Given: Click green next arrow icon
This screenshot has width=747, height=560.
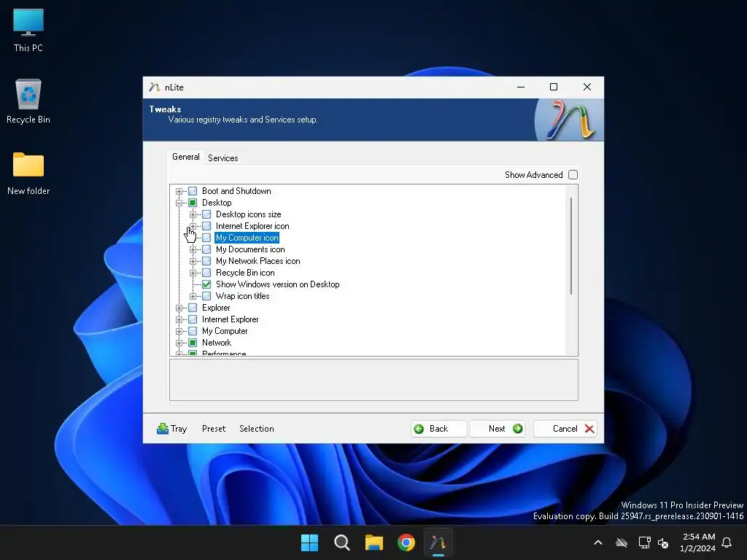Looking at the screenshot, I should coord(518,429).
